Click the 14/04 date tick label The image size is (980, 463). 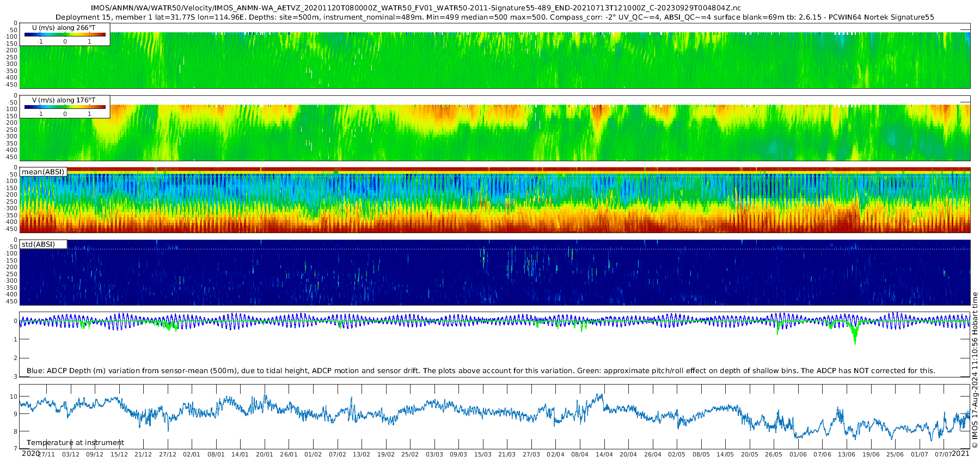[x=604, y=454]
